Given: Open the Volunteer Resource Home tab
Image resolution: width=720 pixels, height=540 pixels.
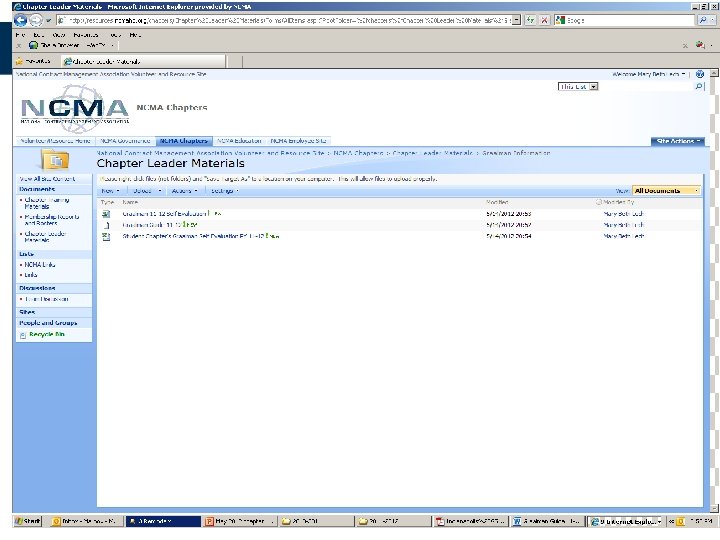Looking at the screenshot, I should [x=55, y=141].
